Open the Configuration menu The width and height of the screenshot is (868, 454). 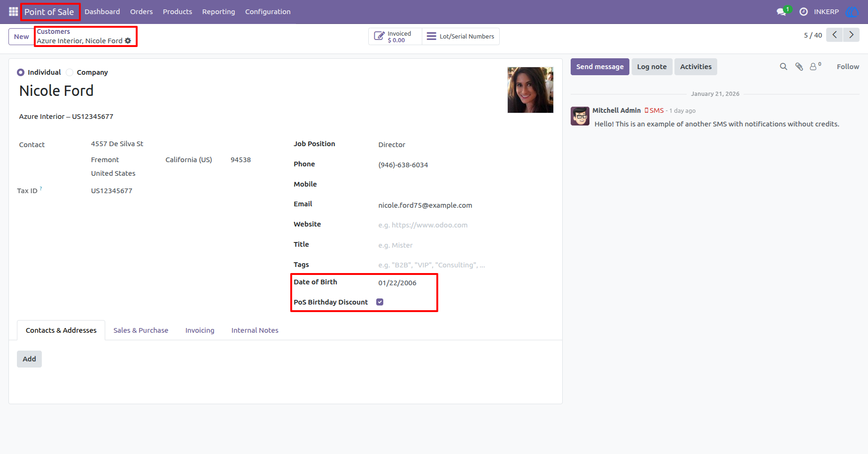pyautogui.click(x=268, y=12)
